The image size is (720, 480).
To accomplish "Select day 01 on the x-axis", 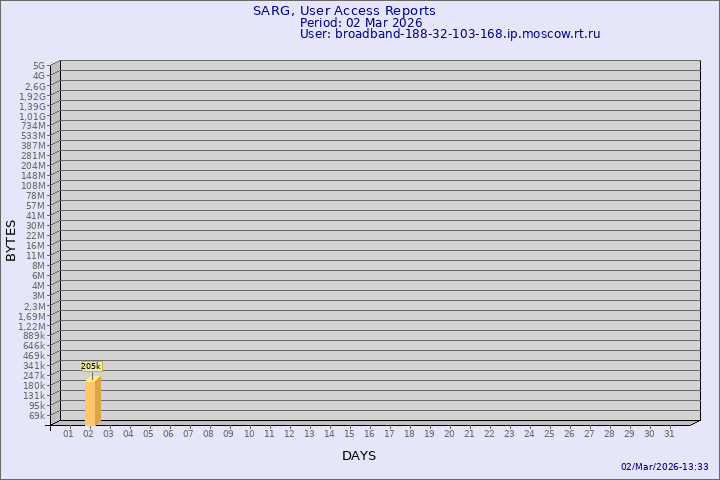I will pyautogui.click(x=68, y=434).
